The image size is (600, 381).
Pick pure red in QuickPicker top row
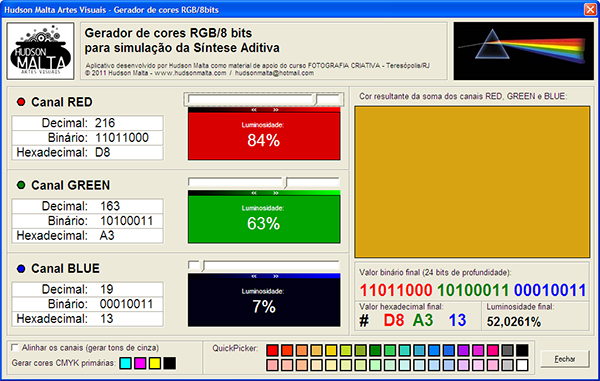coord(272,350)
